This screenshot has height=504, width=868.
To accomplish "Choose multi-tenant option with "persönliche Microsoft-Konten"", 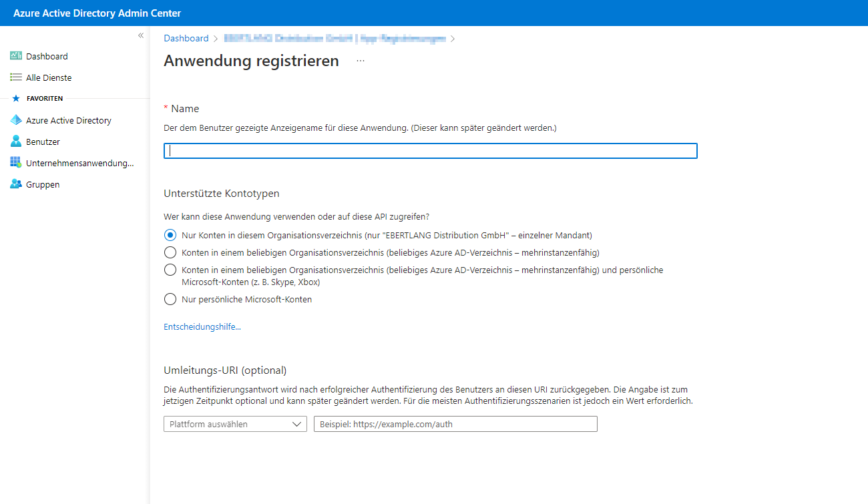I will (x=170, y=270).
